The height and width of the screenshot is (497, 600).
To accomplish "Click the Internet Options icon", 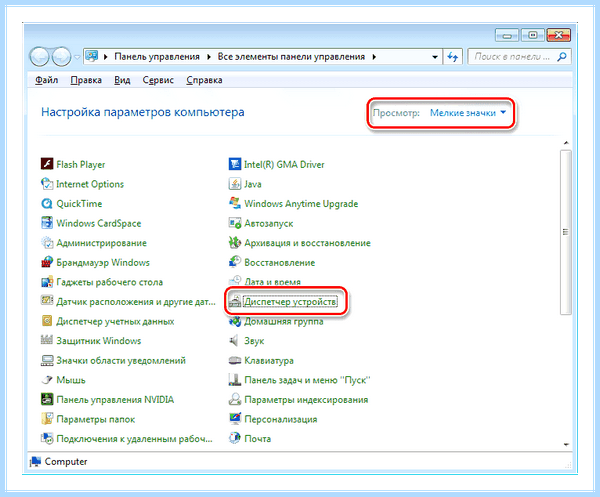I will pyautogui.click(x=47, y=184).
